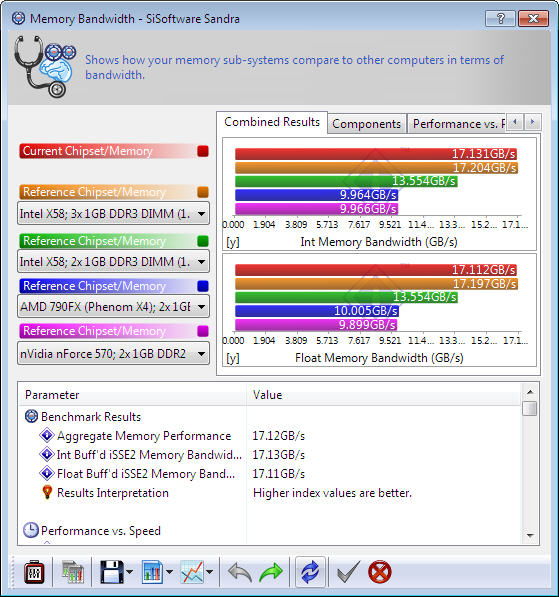Open the Intel X58 3x1GB DDR3 dropdown

113,214
